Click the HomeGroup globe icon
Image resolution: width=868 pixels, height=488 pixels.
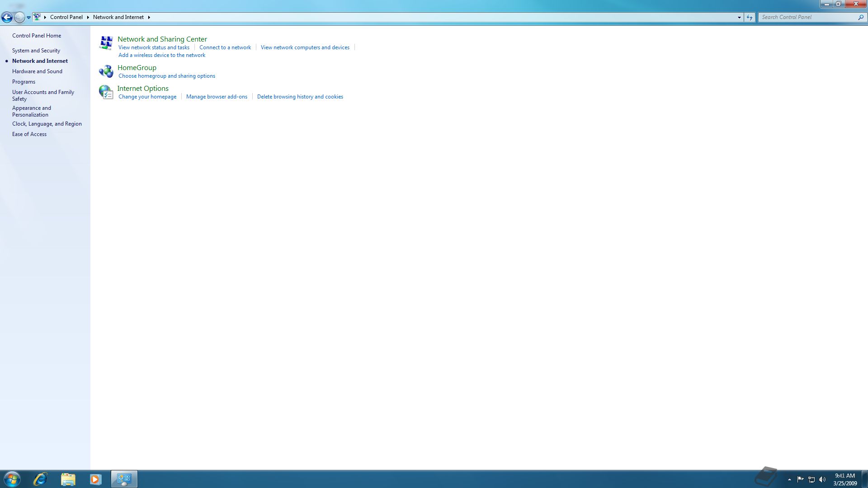tap(106, 71)
